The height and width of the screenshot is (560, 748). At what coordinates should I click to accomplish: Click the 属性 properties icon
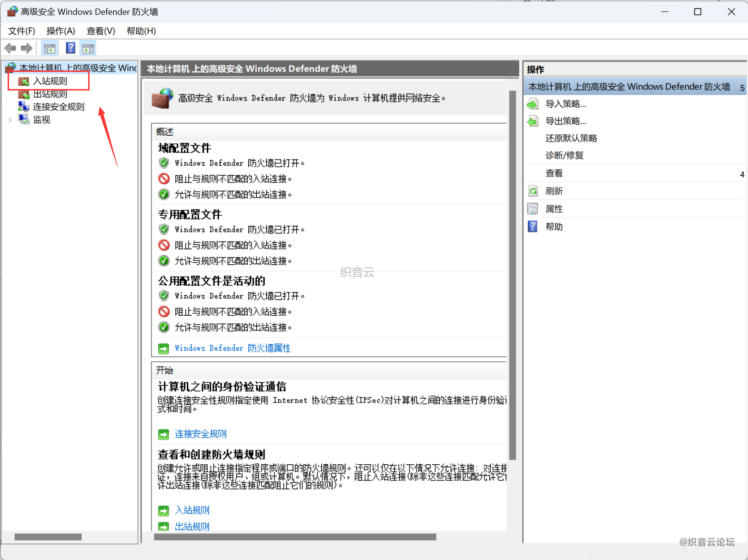(533, 209)
